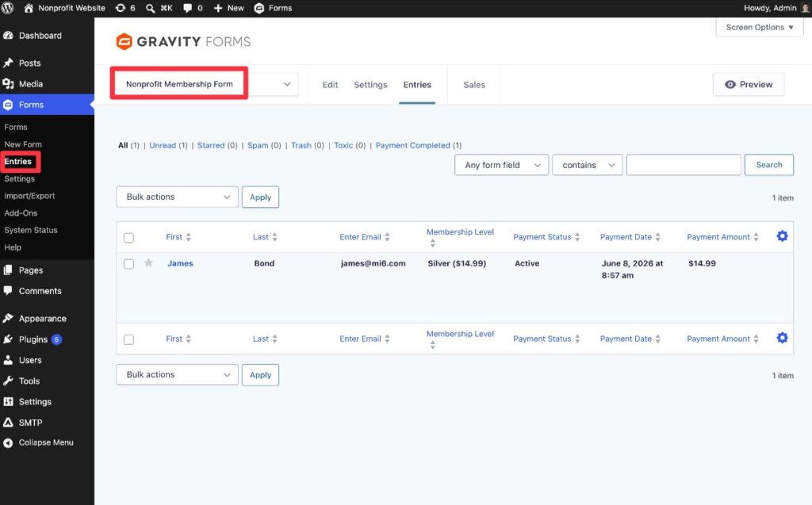Viewport: 812px width, 505px height.
Task: Sort by Payment Amount in header
Action: [x=722, y=237]
